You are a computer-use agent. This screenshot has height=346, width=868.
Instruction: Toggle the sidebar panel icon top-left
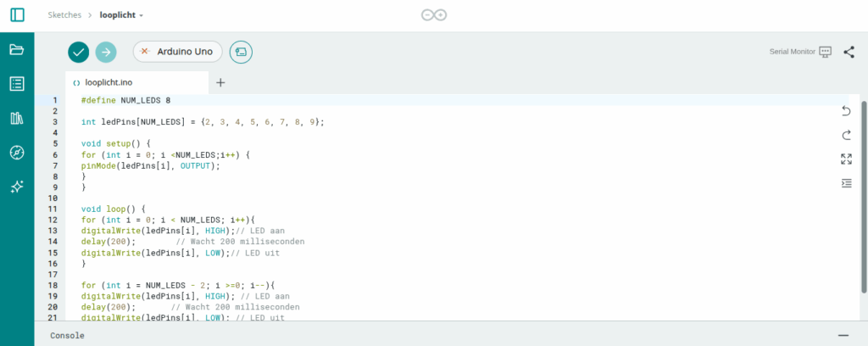pos(17,14)
